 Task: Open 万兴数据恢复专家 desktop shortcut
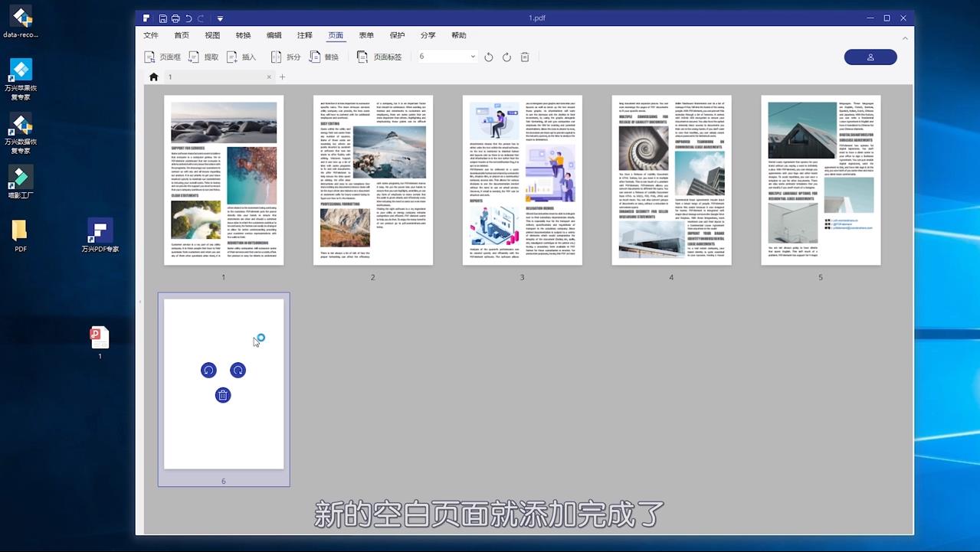tap(21, 133)
